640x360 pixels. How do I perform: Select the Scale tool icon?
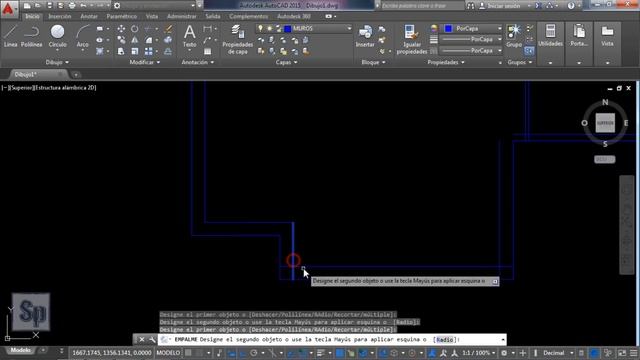click(135, 51)
